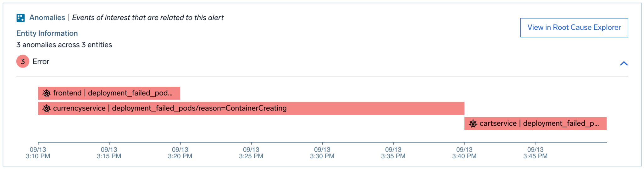Collapse the Error anomalies section
This screenshot has width=644, height=169.
(x=624, y=63)
